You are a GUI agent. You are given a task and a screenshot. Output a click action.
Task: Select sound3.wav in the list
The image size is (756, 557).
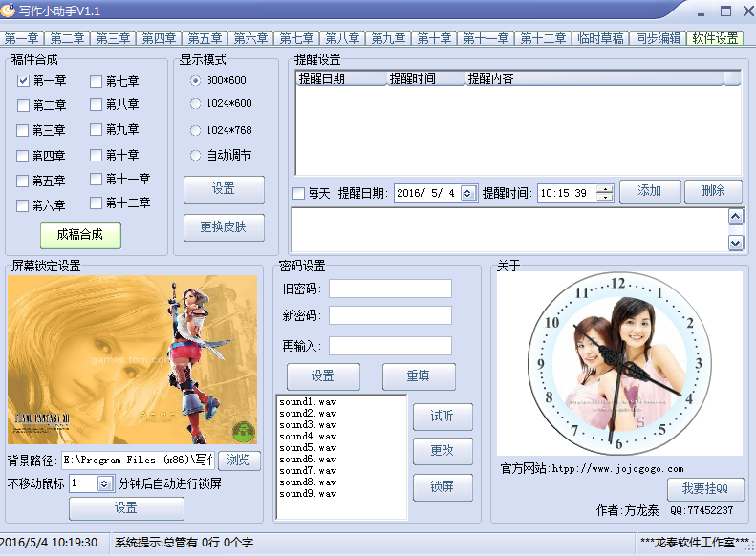tap(308, 425)
